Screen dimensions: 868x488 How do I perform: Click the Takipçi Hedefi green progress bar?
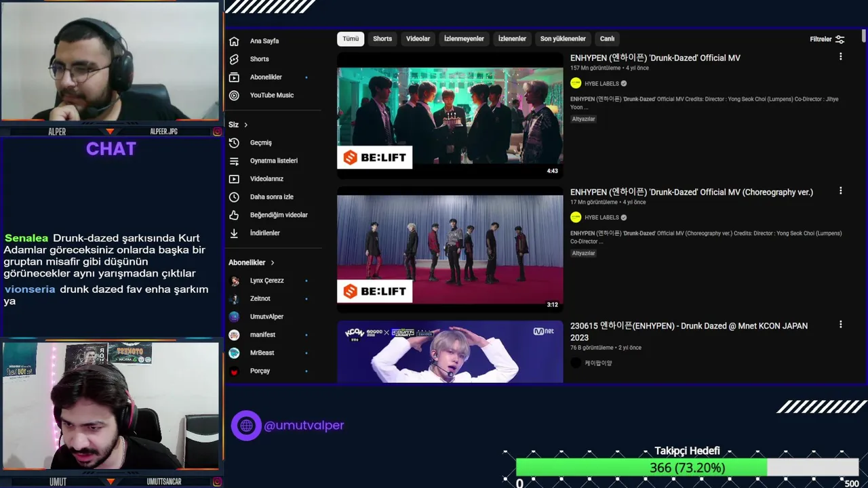tap(642, 468)
